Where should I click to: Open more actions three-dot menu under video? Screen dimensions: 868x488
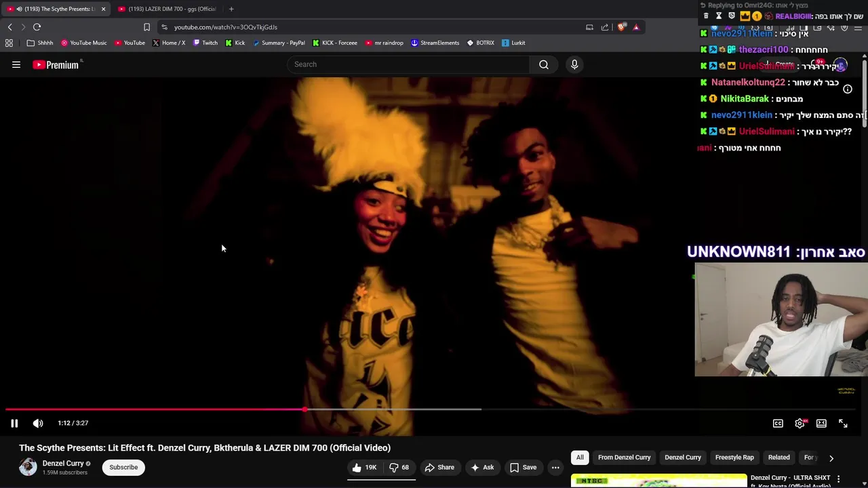[x=555, y=467]
